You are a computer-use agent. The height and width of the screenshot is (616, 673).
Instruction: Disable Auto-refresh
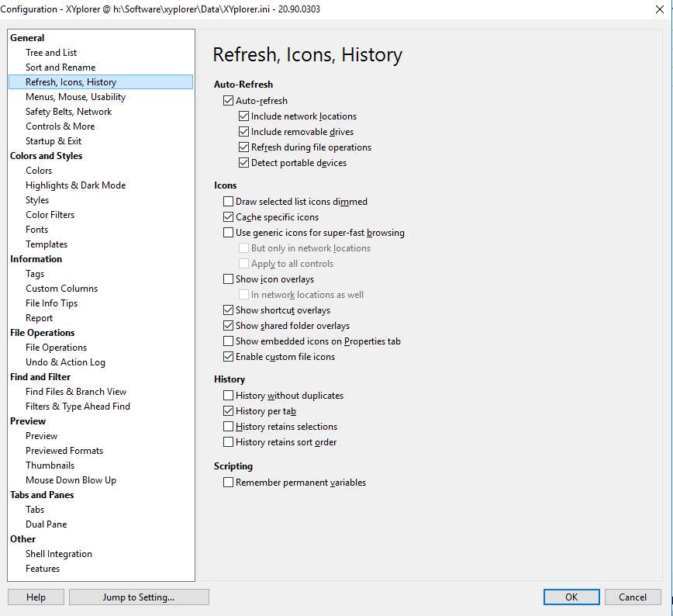click(x=229, y=100)
